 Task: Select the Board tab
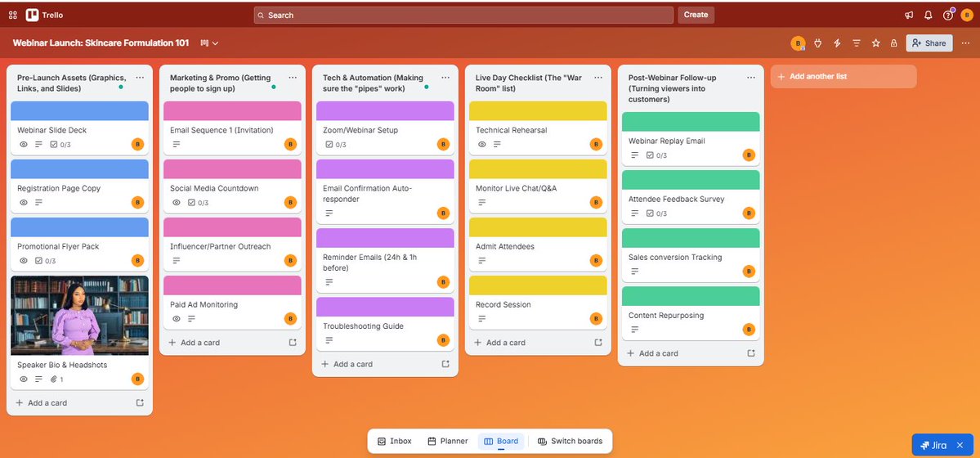tap(501, 441)
